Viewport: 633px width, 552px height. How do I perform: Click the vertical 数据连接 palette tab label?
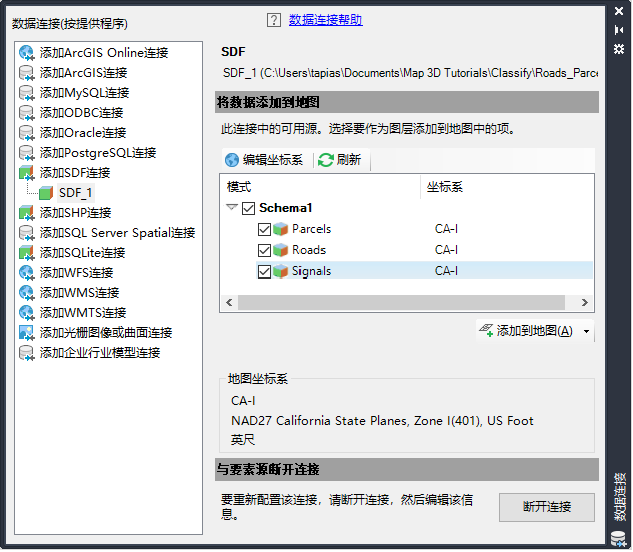click(619, 497)
